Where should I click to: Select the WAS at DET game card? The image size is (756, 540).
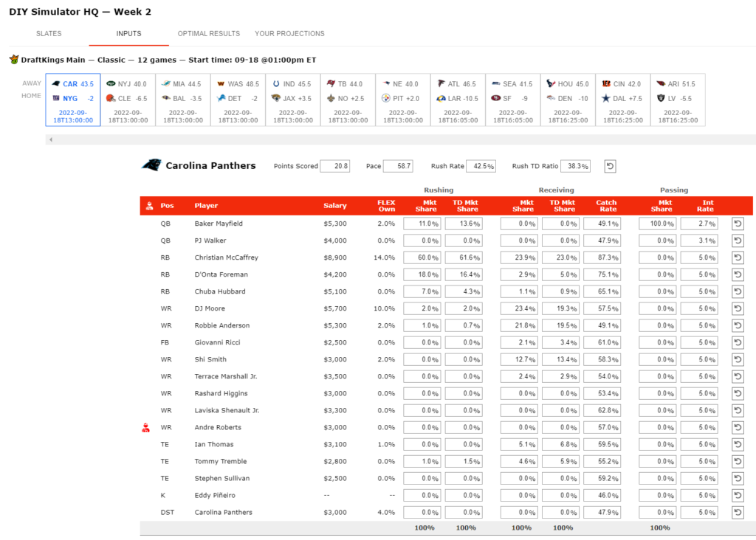[238, 100]
